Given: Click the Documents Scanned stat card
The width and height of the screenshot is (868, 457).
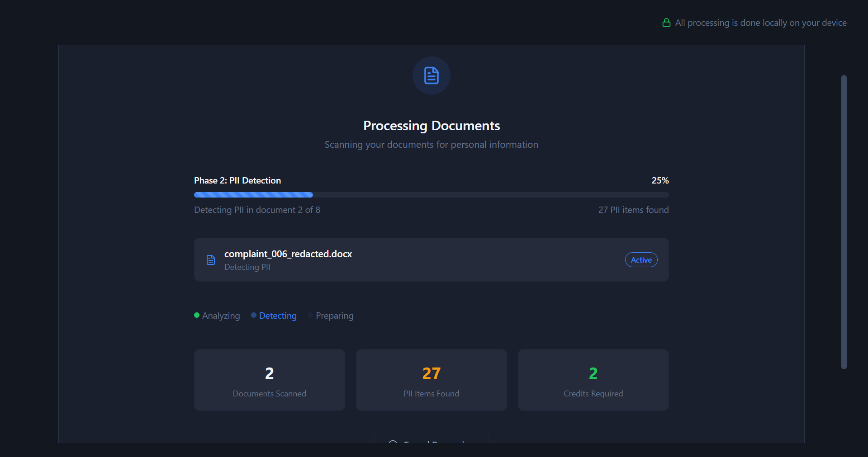Looking at the screenshot, I should coord(270,380).
